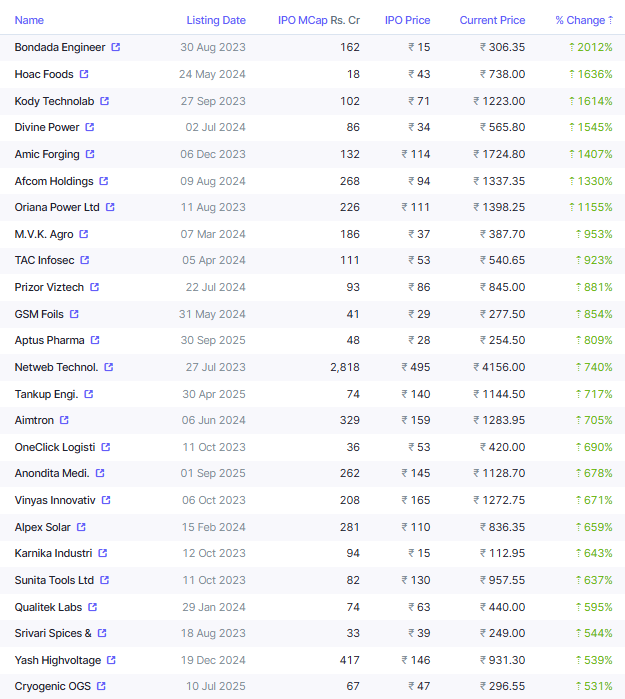The image size is (625, 699).
Task: Click IPO price ₹ 159
Action: pos(416,420)
